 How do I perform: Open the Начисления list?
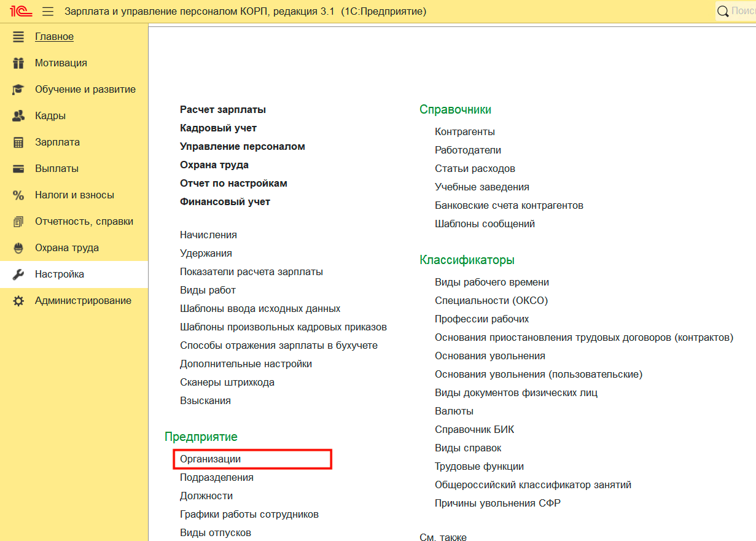click(x=208, y=235)
